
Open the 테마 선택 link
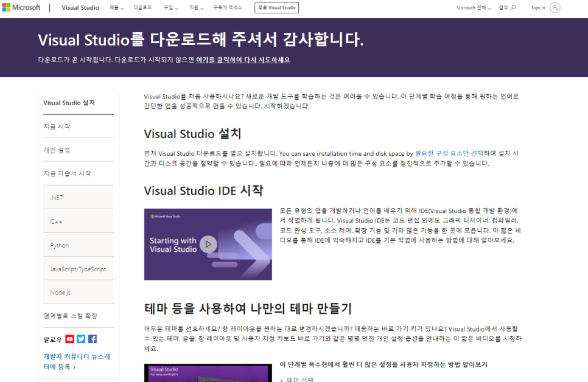pyautogui.click(x=300, y=380)
